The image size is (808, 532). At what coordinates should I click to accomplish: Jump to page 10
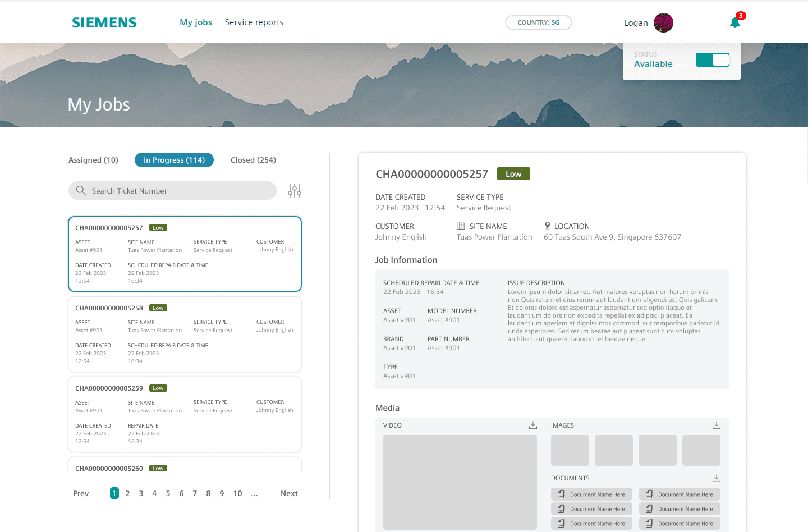coord(237,493)
